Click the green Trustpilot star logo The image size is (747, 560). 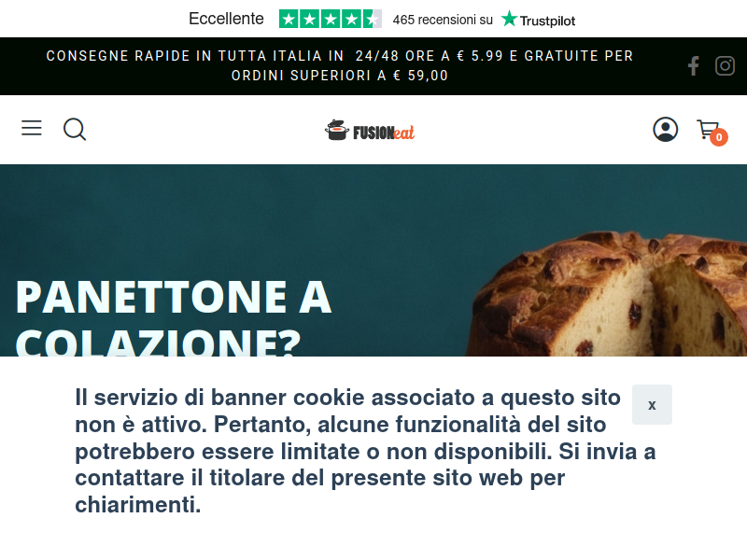pos(509,19)
